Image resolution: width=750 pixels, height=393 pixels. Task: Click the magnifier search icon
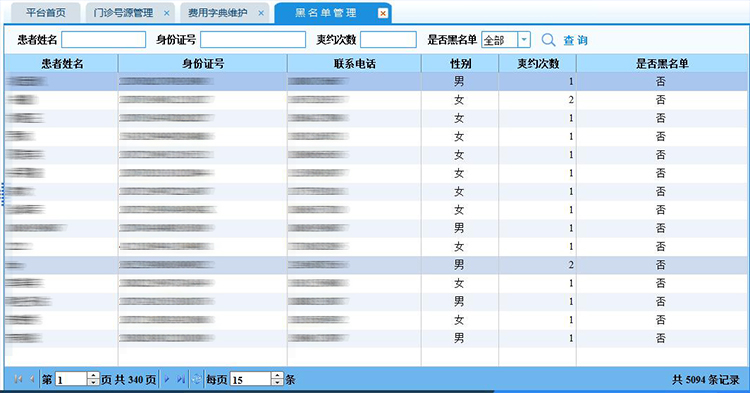548,40
